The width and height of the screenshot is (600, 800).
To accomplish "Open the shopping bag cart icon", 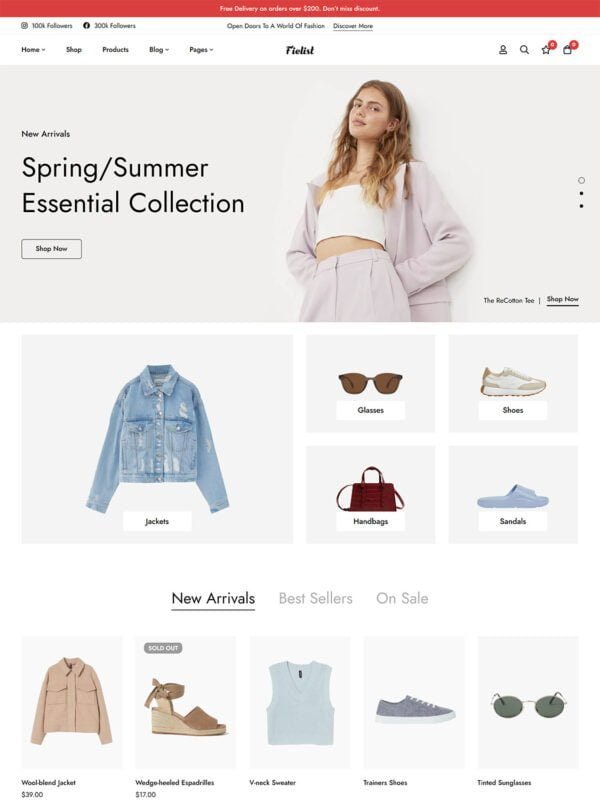I will pos(567,50).
